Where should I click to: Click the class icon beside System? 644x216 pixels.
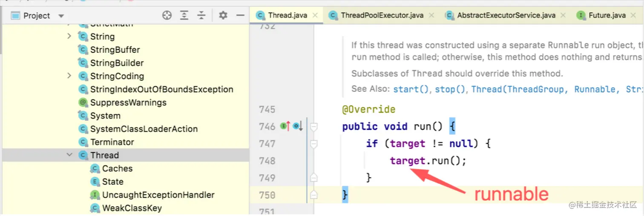pos(83,116)
